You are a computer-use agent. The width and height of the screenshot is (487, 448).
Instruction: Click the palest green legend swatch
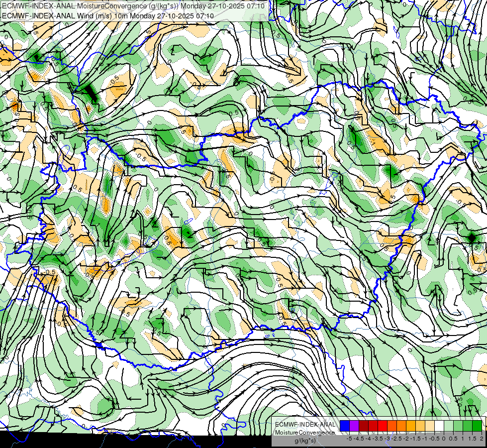[x=449, y=426]
